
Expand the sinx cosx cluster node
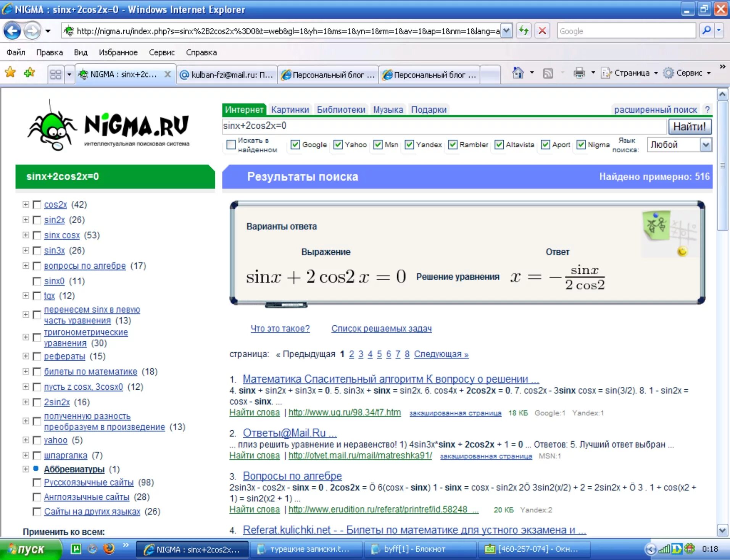click(x=26, y=235)
